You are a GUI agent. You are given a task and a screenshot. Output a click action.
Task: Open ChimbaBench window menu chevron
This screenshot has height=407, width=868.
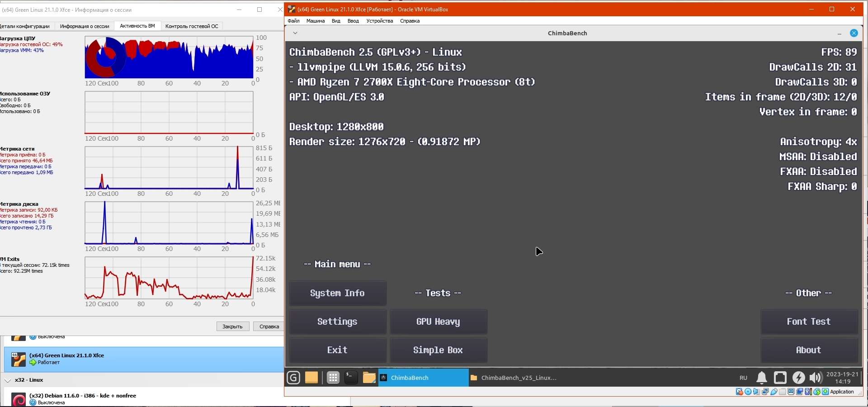click(295, 33)
